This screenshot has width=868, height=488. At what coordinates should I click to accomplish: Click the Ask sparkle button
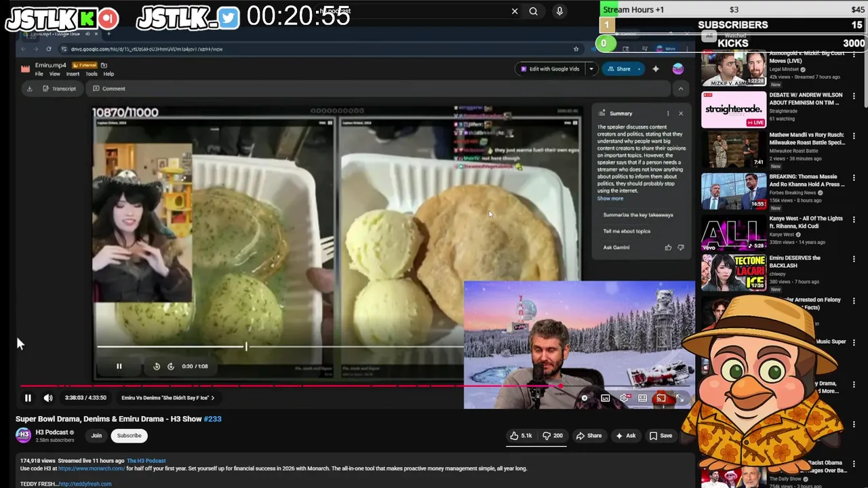pyautogui.click(x=625, y=436)
